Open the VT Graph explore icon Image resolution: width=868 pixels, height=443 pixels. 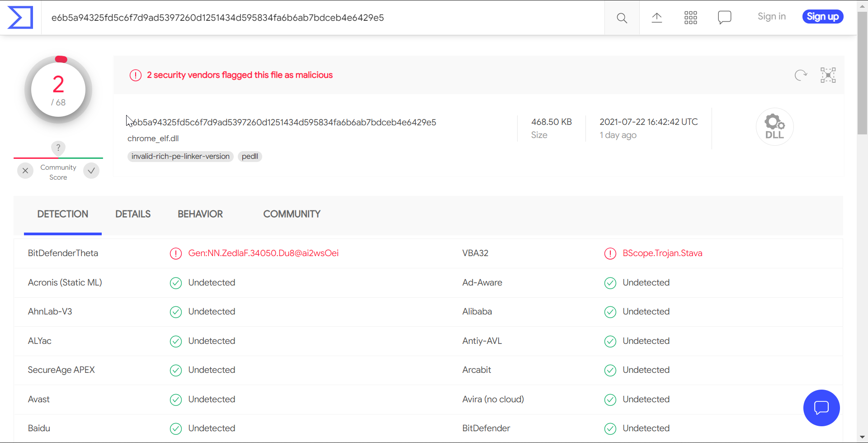[828, 75]
